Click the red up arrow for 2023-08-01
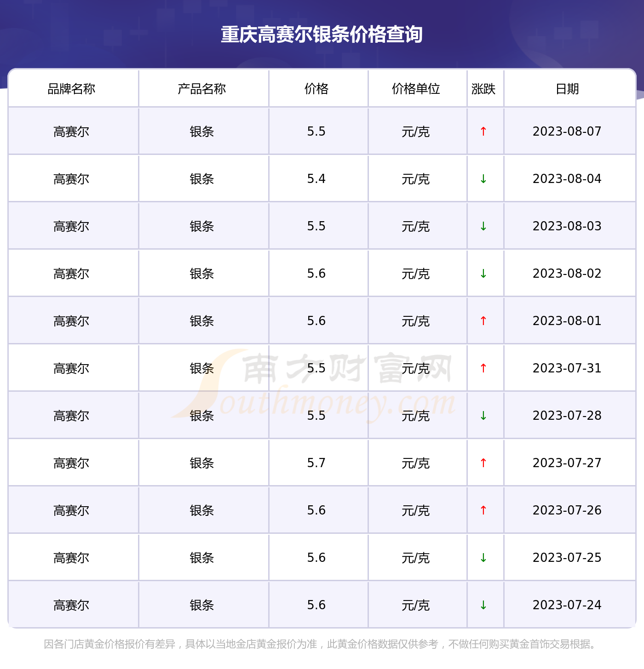 click(x=483, y=321)
